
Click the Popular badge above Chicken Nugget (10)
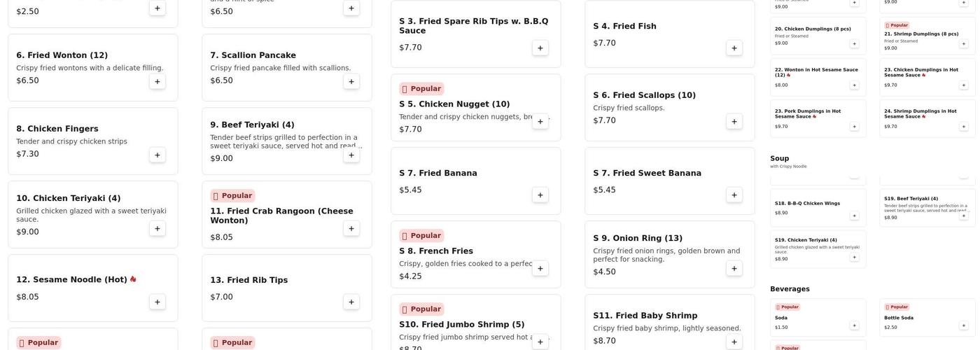(421, 89)
